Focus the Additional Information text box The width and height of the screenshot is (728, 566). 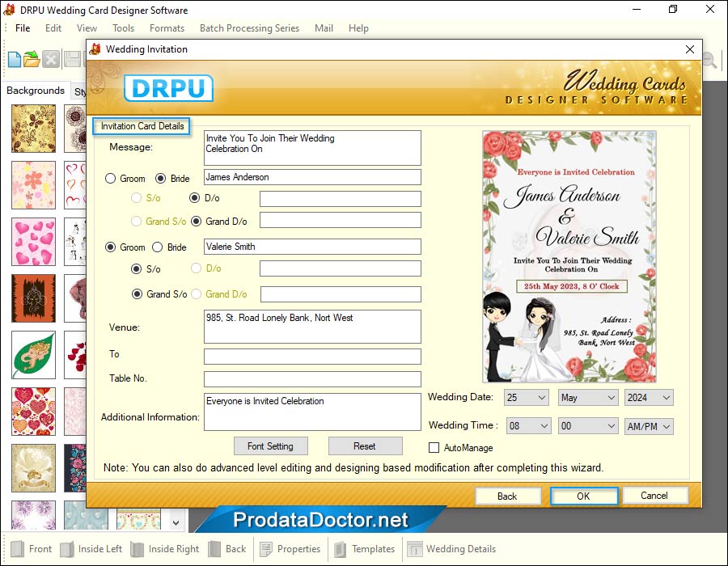[312, 412]
